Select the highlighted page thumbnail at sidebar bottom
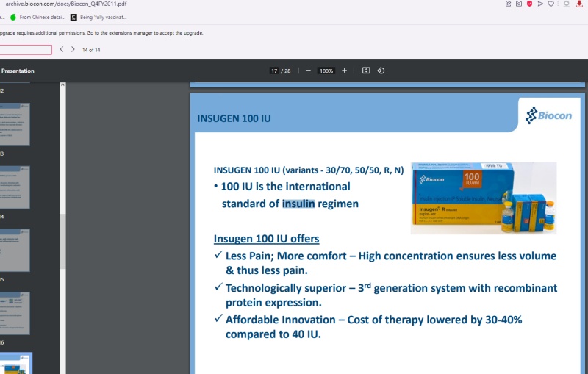Screen dimensions: 588x374 pyautogui.click(x=15, y=363)
